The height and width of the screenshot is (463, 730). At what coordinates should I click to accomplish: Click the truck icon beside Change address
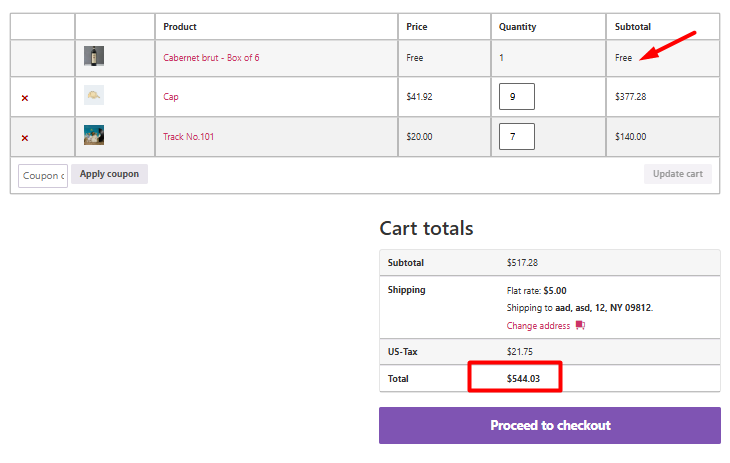click(580, 325)
